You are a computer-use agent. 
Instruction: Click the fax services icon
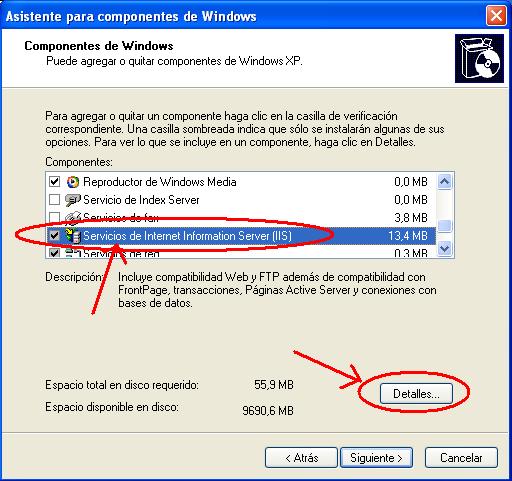click(x=73, y=218)
